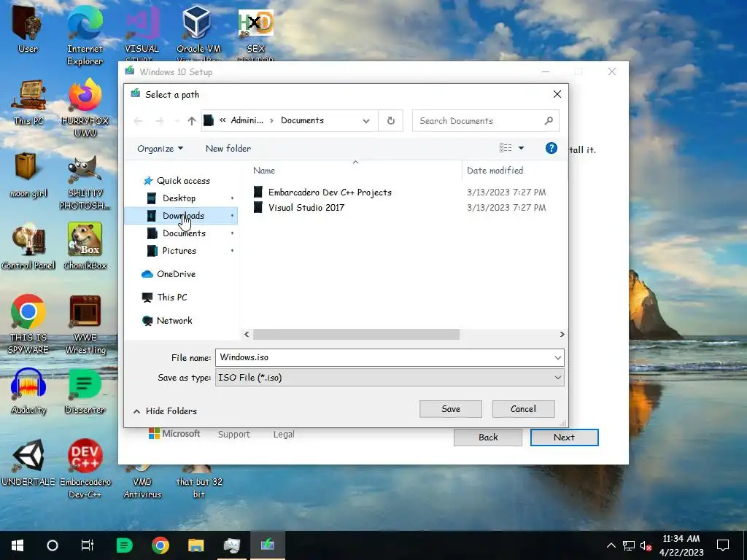Launch the Dissenter desktop icon
Viewport: 747px width, 560px height.
click(x=85, y=391)
